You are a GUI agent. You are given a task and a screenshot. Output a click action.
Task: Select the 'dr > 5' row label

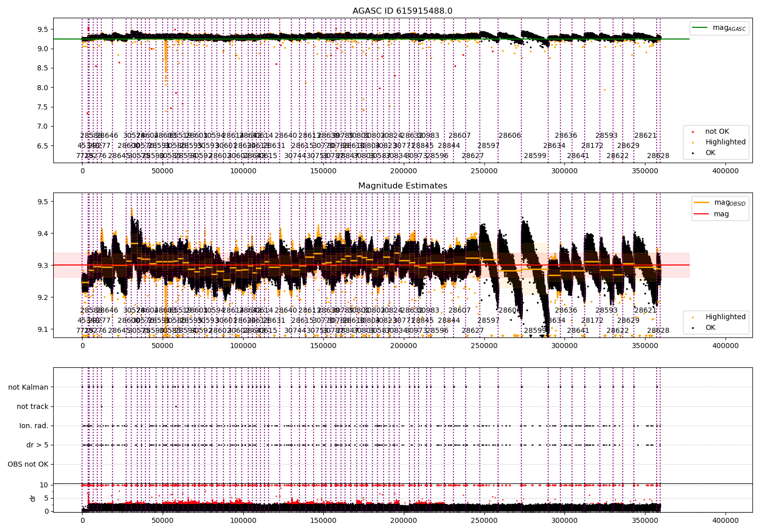click(37, 445)
